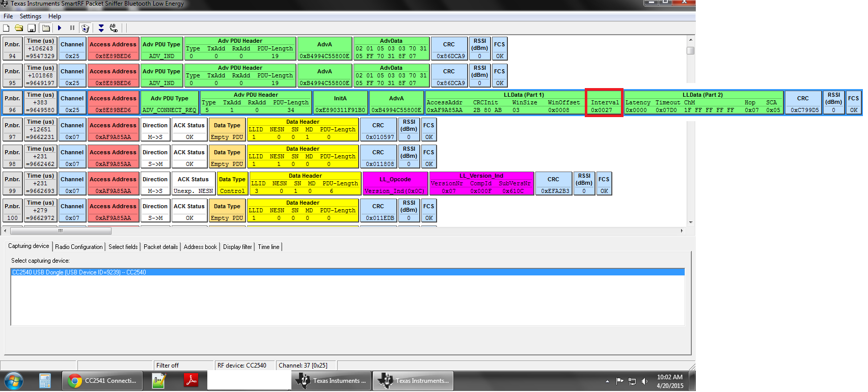Toggle the bottom panel with the grey folder icon

coord(46,28)
